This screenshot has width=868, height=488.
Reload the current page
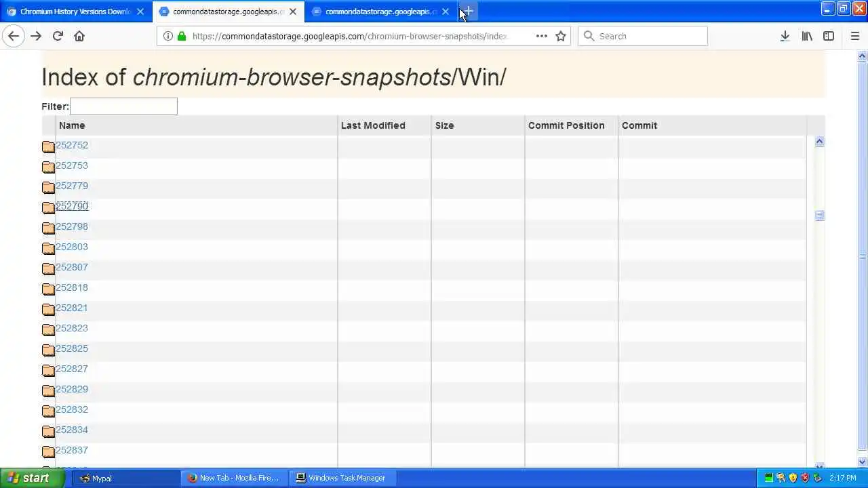pyautogui.click(x=58, y=36)
